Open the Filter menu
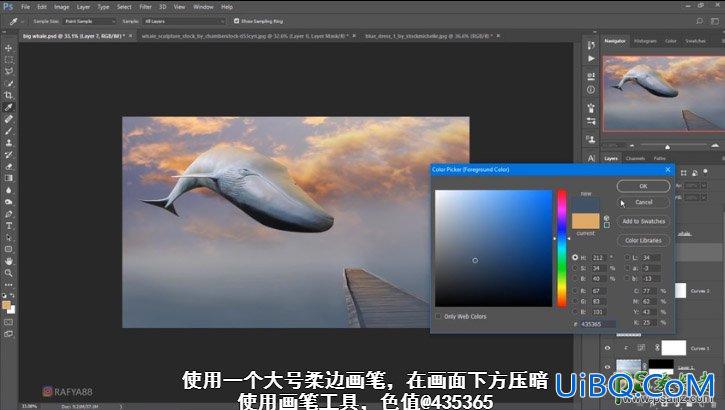 tap(145, 7)
